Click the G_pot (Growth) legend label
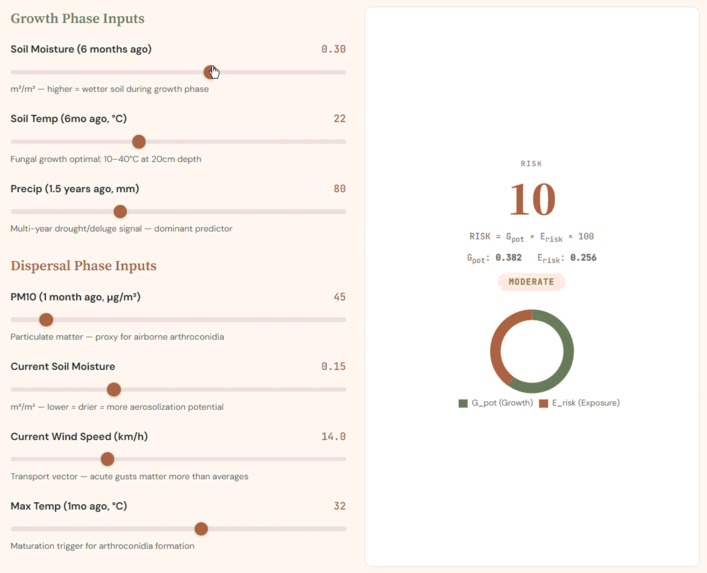This screenshot has width=707, height=573. [x=502, y=403]
